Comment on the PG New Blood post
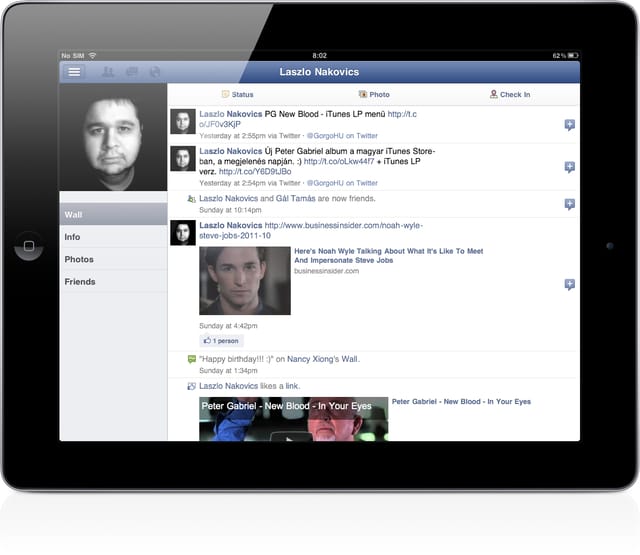The width and height of the screenshot is (640, 555). coord(569,124)
